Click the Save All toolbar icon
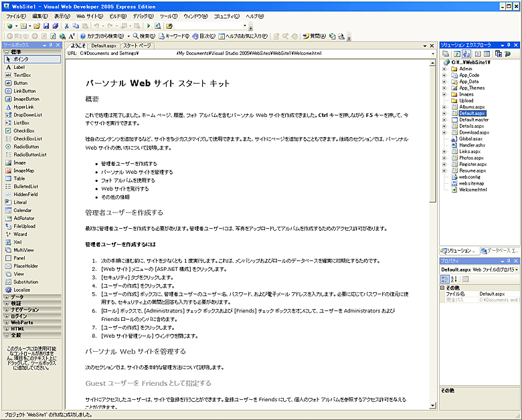The image size is (522, 420). pyautogui.click(x=56, y=25)
